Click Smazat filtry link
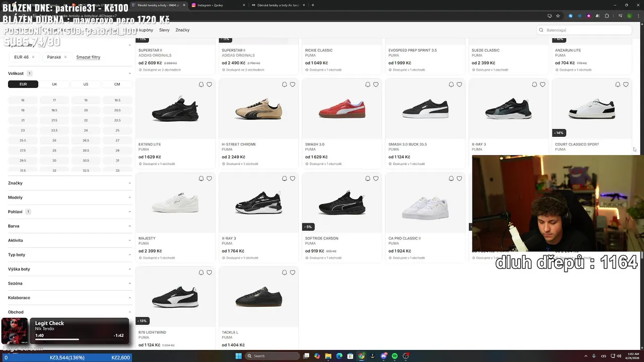The width and height of the screenshot is (644, 362). (88, 57)
